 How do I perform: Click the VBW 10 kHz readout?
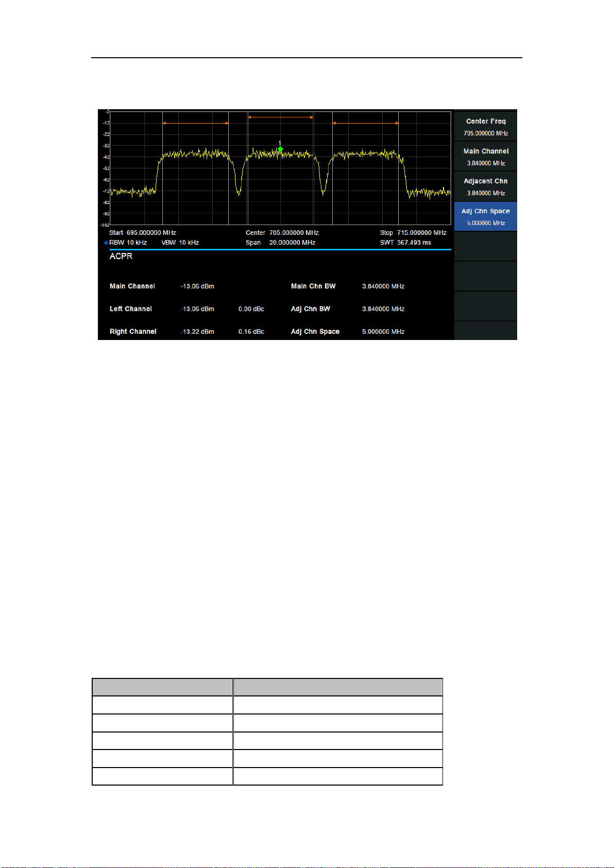tap(180, 243)
